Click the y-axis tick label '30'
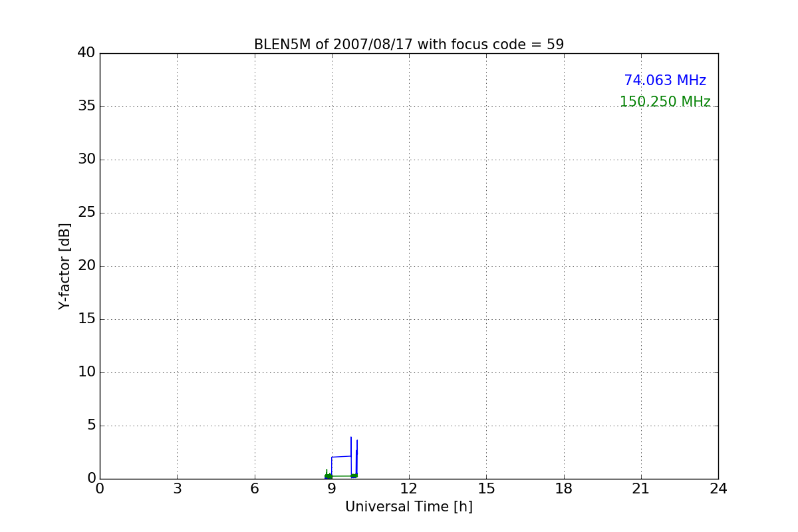Viewport: 798px width, 532px height. click(x=86, y=159)
